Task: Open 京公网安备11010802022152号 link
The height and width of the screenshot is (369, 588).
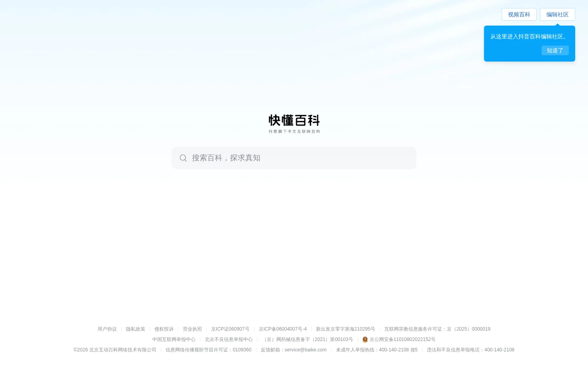Action: (402, 339)
